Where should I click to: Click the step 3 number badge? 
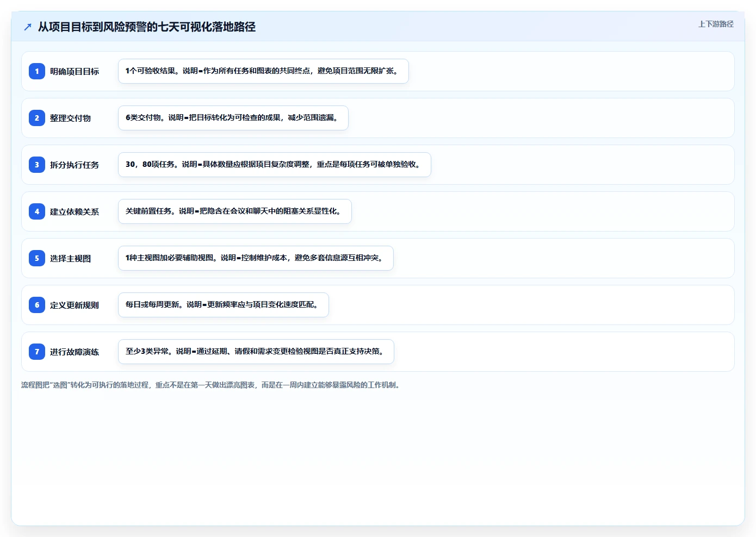[x=37, y=165]
